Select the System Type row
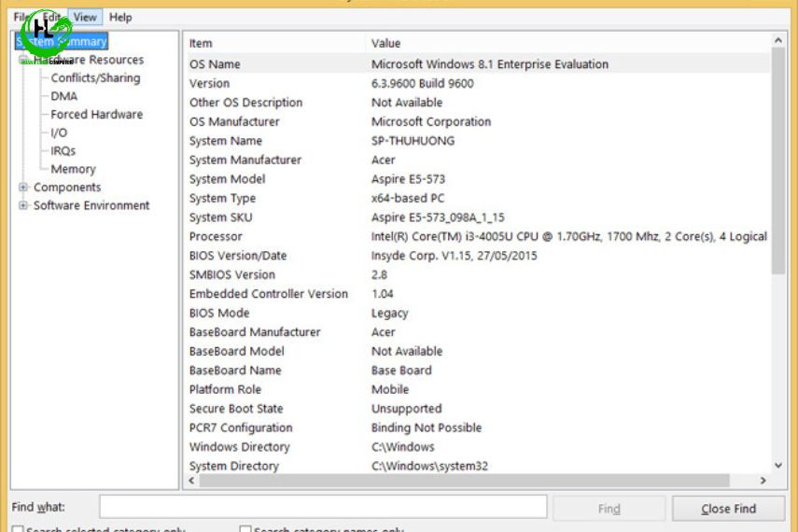 point(477,198)
